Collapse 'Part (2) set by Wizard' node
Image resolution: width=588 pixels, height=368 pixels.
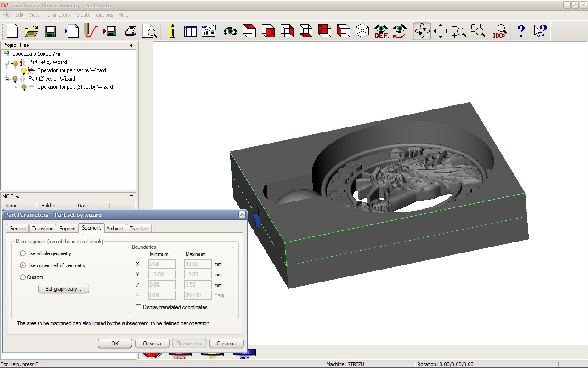tap(7, 79)
